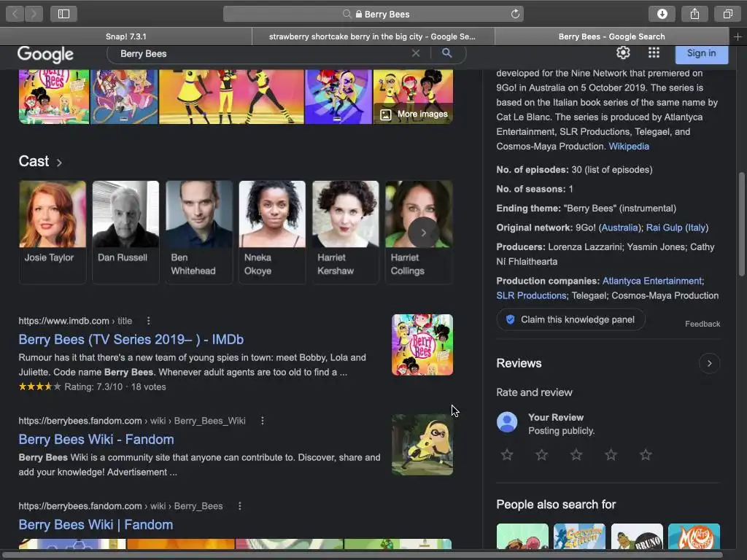The width and height of the screenshot is (747, 560).
Task: Click the Australia network link
Action: [619, 227]
